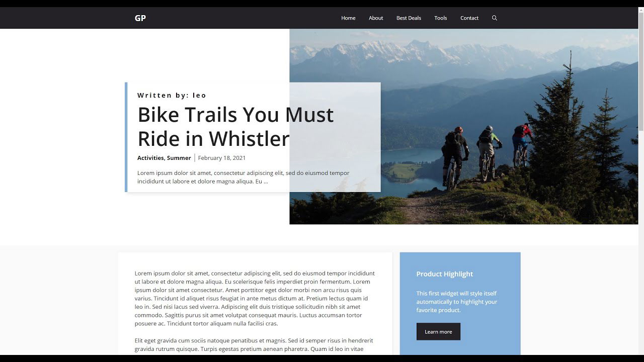Image resolution: width=644 pixels, height=362 pixels.
Task: Click the February 18, 2021 post date
Action: pos(222,158)
